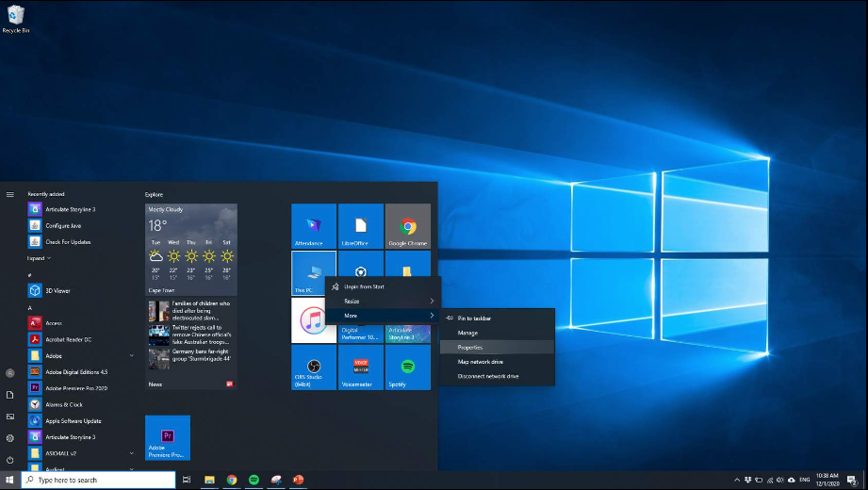Screen dimensions: 868x490
Task: Open the Google Chrome tile
Action: click(408, 226)
